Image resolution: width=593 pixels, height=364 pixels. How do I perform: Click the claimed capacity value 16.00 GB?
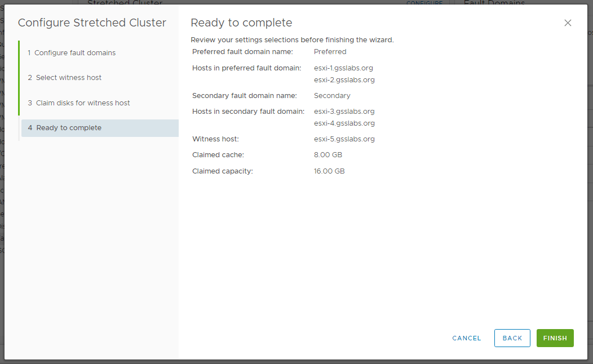click(x=329, y=171)
